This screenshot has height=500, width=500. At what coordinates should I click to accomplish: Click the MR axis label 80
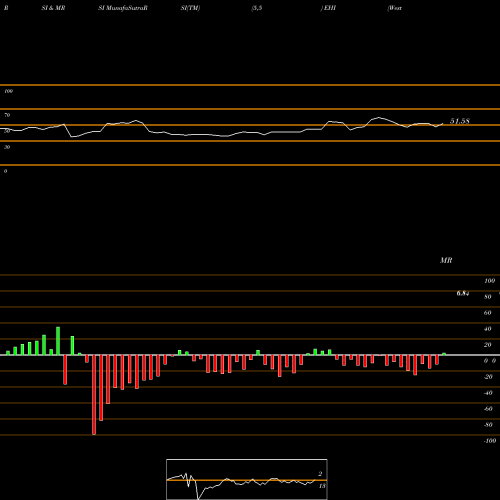(x=488, y=297)
